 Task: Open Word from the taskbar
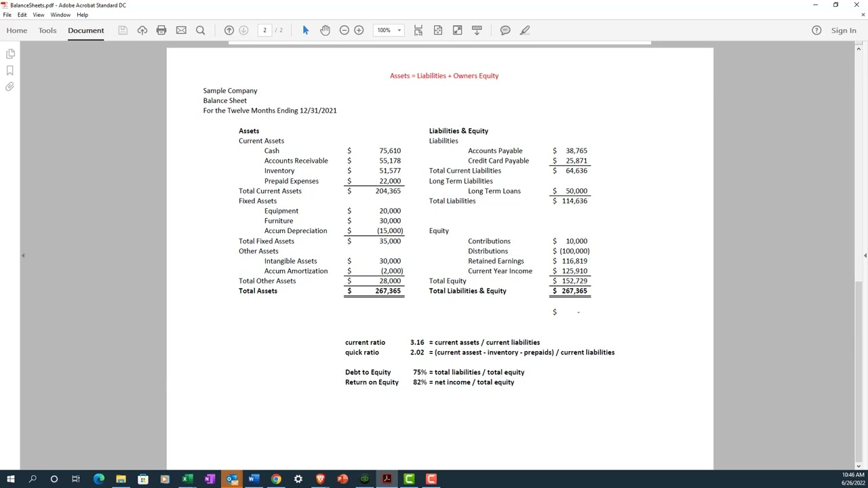coord(253,479)
